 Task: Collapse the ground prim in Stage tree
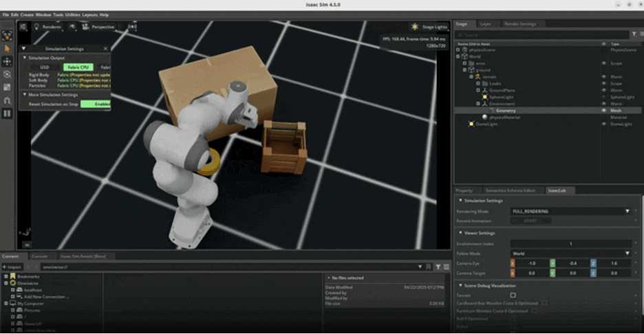(x=465, y=69)
